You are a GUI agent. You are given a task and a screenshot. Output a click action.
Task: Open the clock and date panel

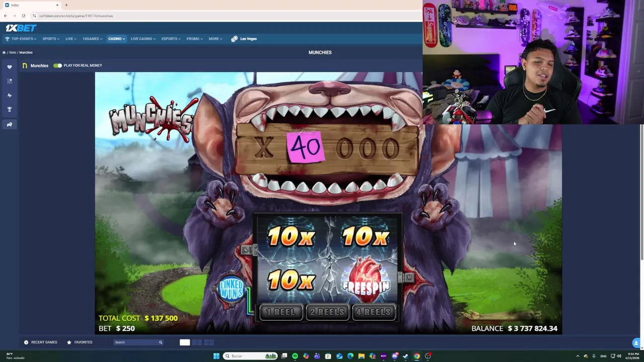633,356
